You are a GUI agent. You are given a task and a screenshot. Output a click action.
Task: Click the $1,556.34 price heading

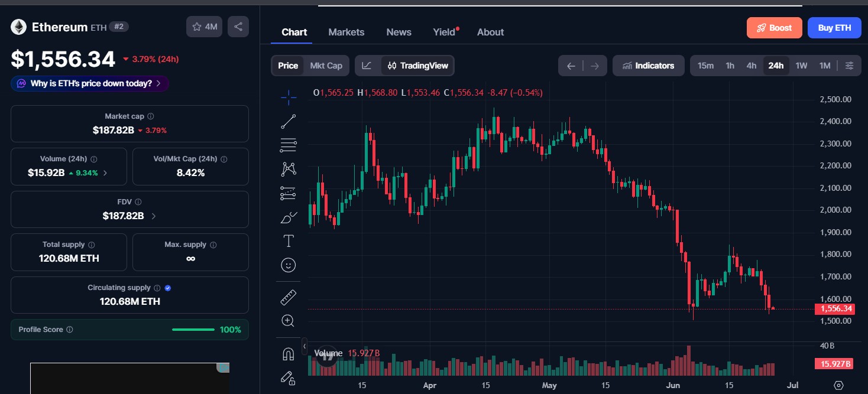pyautogui.click(x=63, y=59)
